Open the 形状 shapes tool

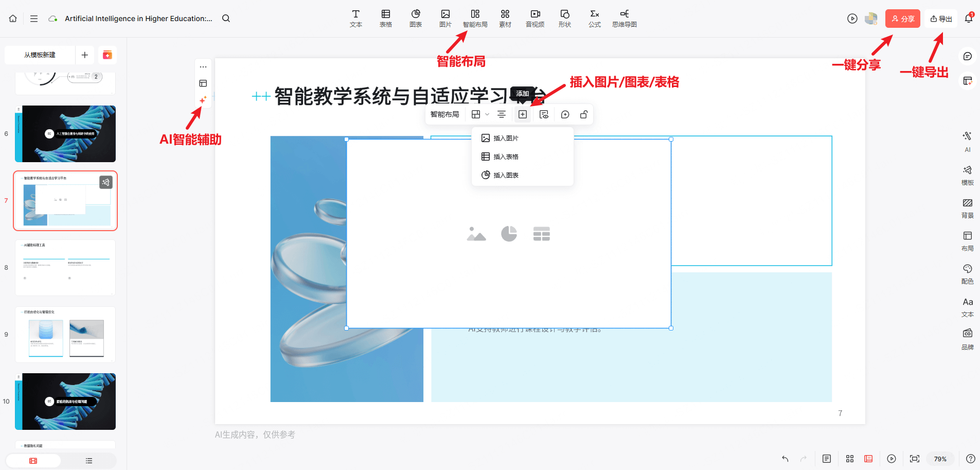(564, 18)
